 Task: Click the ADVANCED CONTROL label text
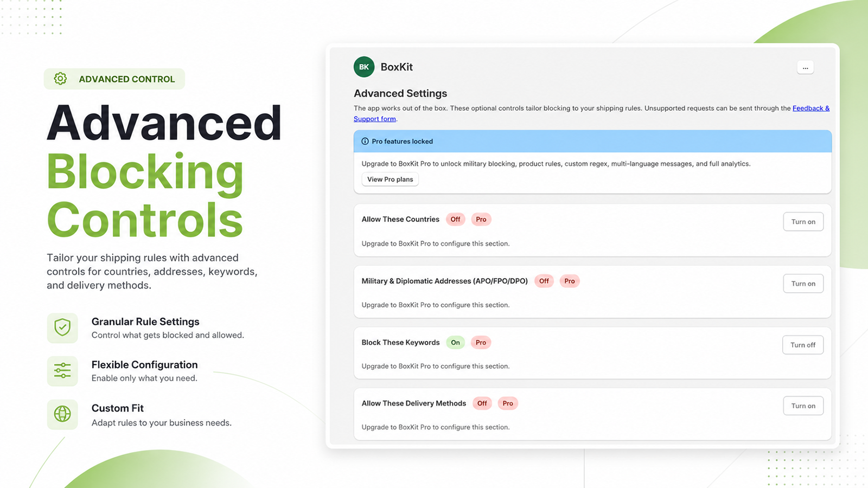pyautogui.click(x=127, y=79)
